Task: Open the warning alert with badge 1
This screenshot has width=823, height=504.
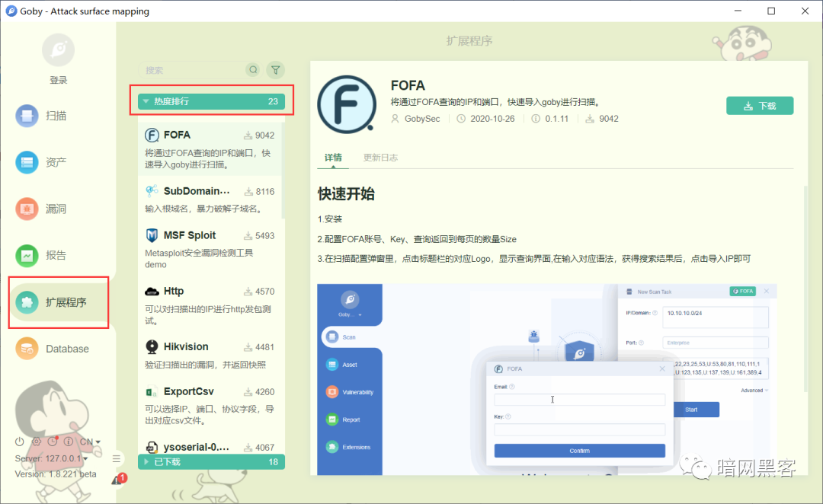Action: (119, 479)
